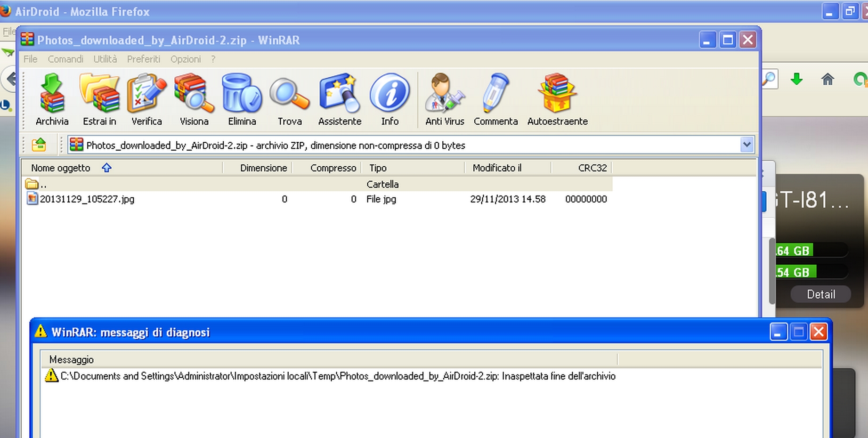
Task: Sort by Compresso column header
Action: pos(326,168)
